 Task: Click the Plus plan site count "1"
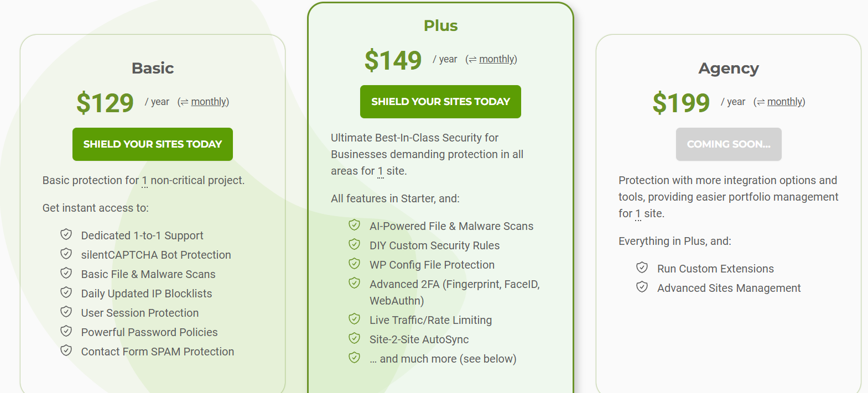[x=380, y=171]
